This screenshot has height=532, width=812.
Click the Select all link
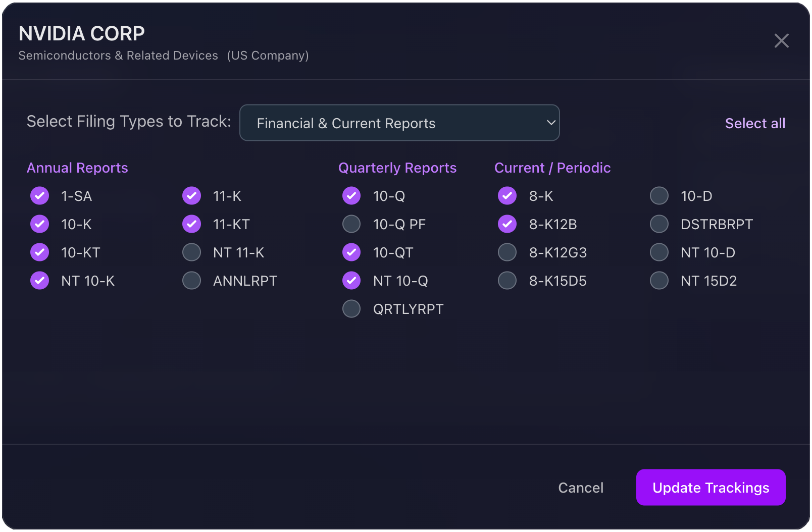[x=754, y=123]
